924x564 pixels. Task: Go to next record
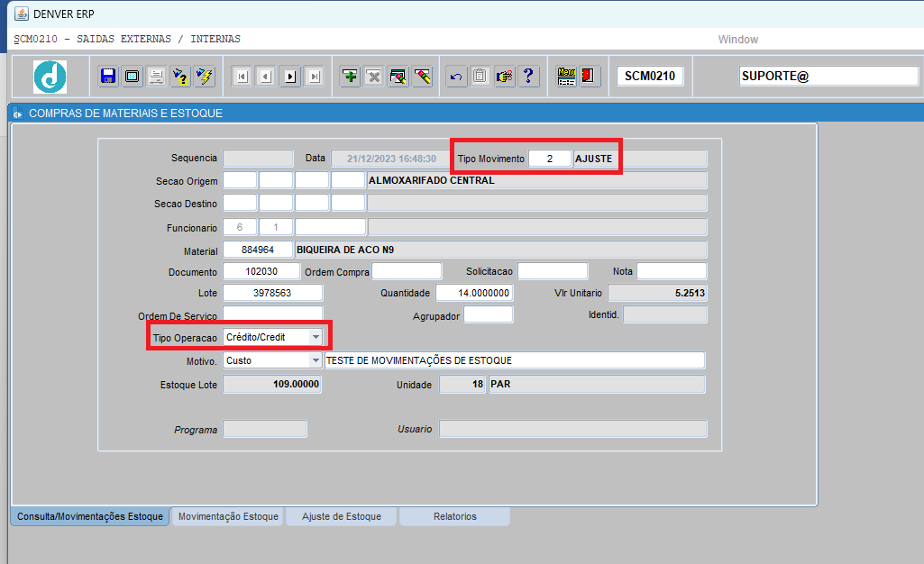(290, 77)
